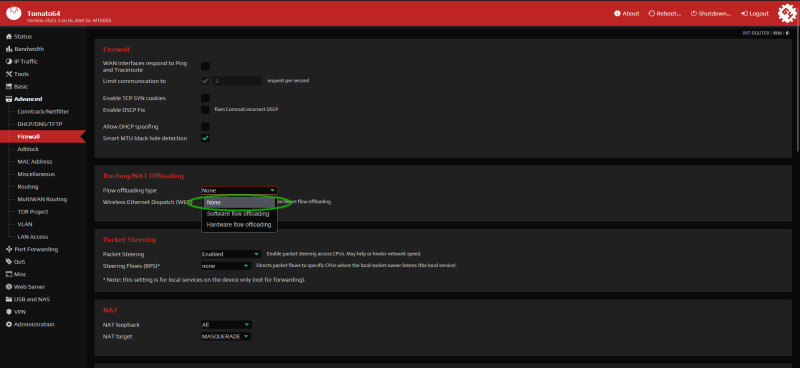Click the Web Server globe icon
The image size is (800, 368).
tap(9, 287)
